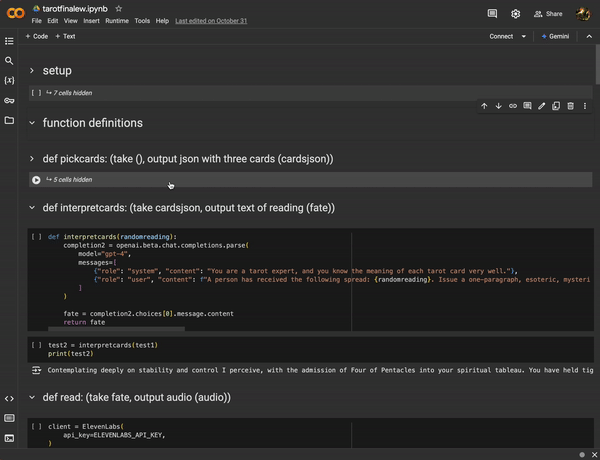Expand the def pickcards section

click(32, 159)
